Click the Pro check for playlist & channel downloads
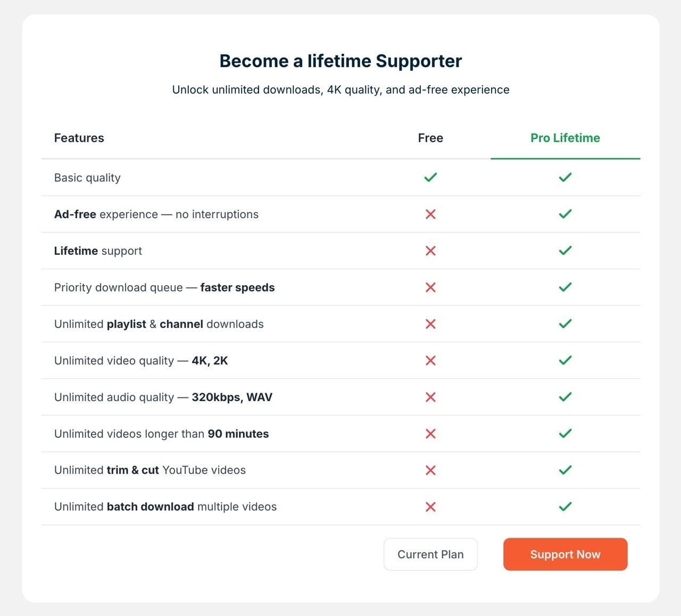Image resolution: width=681 pixels, height=616 pixels. [x=565, y=324]
